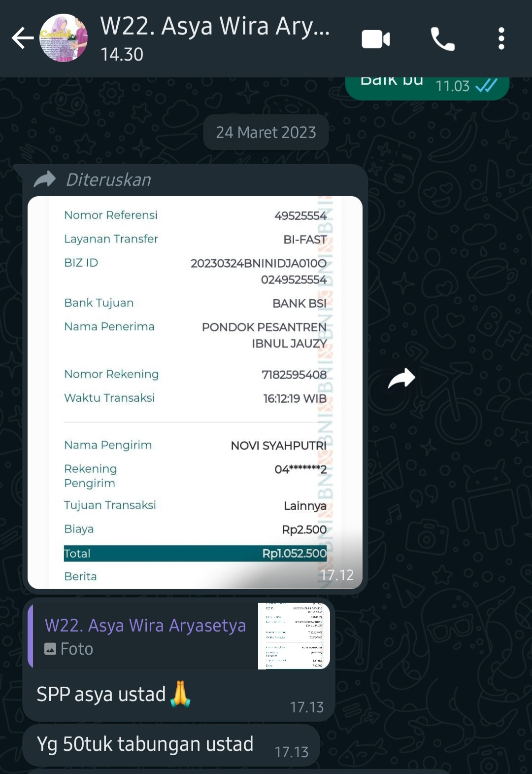This screenshot has width=532, height=774.
Task: Tap the back arrow to leave chat
Action: (23, 38)
